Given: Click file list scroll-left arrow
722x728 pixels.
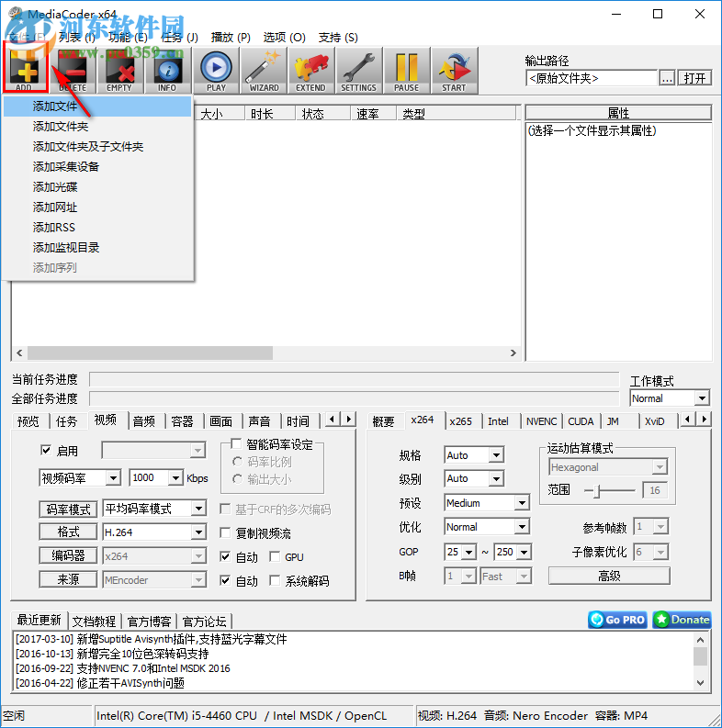Looking at the screenshot, I should [19, 353].
